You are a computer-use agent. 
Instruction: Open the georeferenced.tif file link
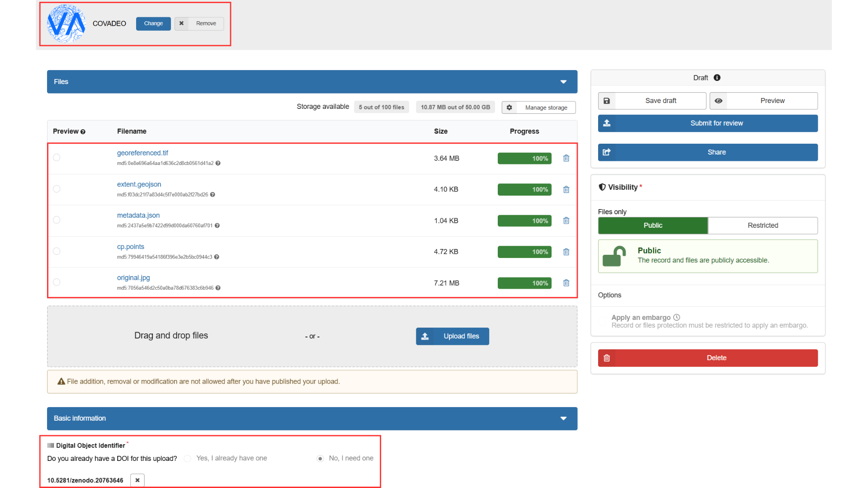142,153
